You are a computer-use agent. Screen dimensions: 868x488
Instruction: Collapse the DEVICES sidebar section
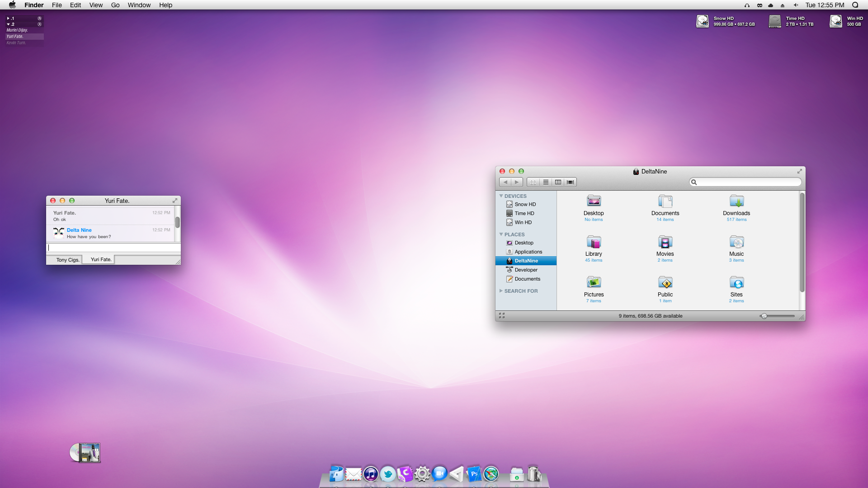501,196
